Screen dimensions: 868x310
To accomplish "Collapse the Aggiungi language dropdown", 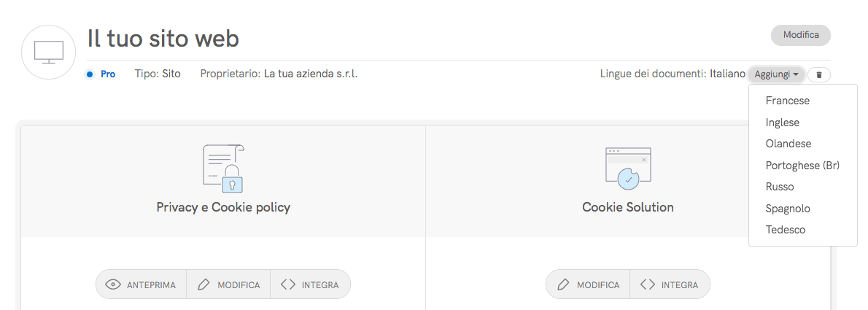I will [x=777, y=74].
